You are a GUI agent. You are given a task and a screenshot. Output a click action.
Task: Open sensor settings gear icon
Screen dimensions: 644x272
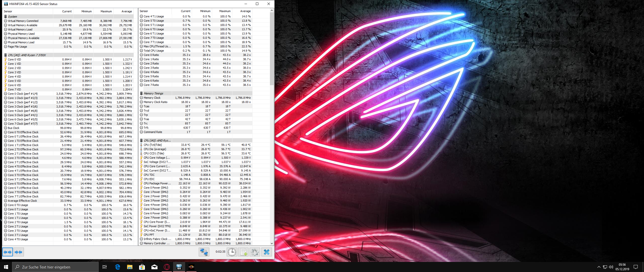[255, 252]
